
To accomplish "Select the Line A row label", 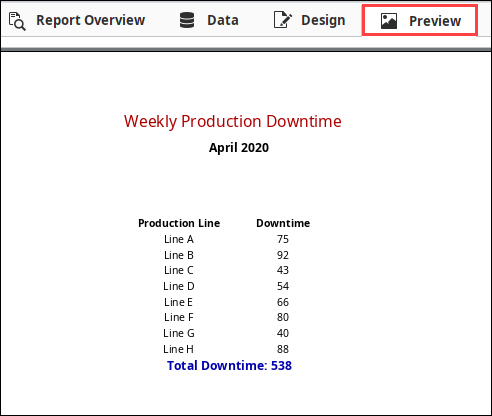I will (x=179, y=239).
